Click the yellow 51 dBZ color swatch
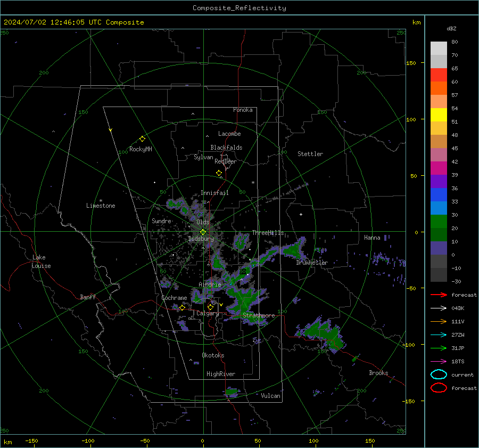Image resolution: width=479 pixels, height=448 pixels. pos(439,115)
